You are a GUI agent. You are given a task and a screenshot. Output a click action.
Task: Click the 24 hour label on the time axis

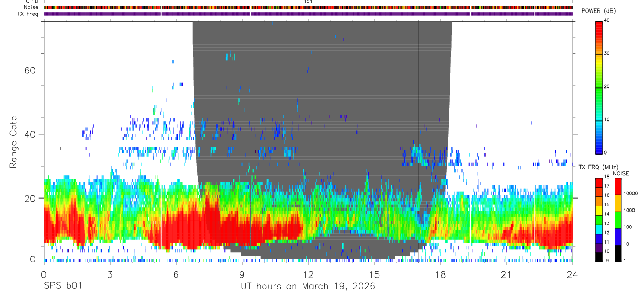click(573, 274)
